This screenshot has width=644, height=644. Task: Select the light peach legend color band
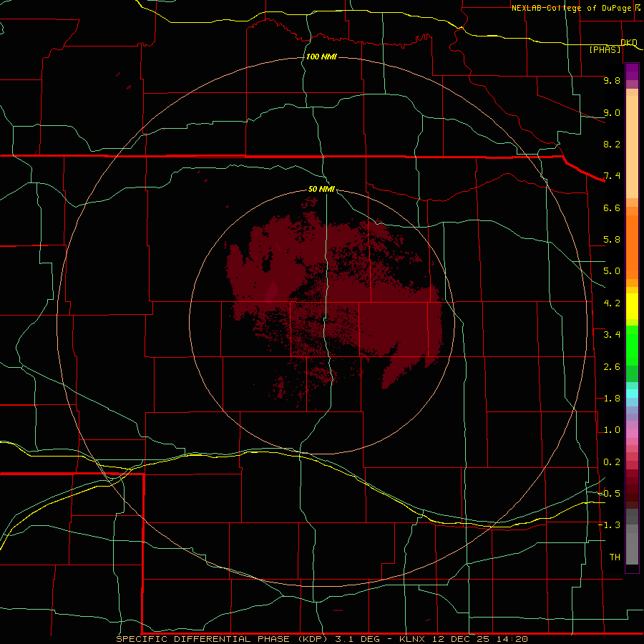coord(632,147)
